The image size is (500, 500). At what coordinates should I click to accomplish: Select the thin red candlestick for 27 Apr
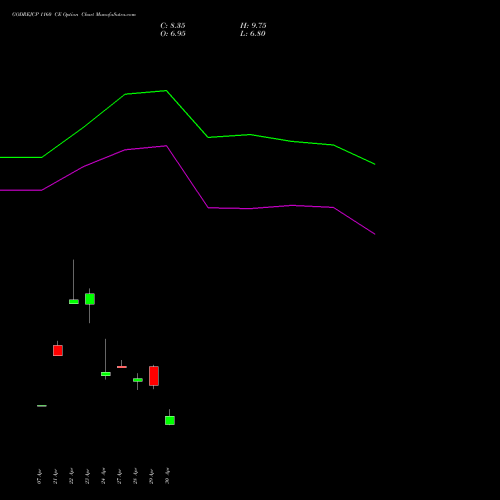tap(122, 367)
